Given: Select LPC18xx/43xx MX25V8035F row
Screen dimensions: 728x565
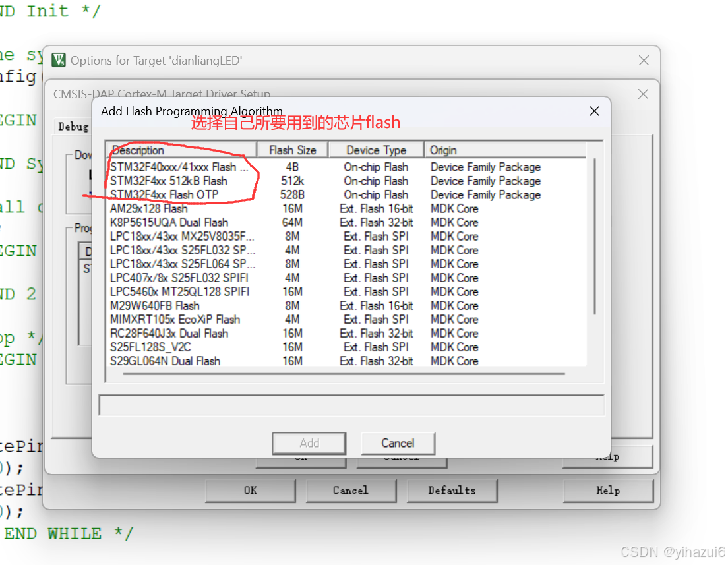Looking at the screenshot, I should coord(347,237).
